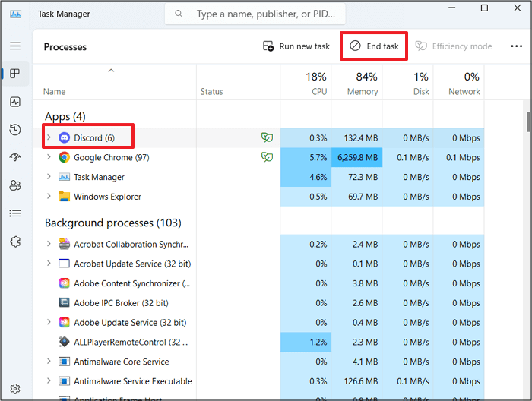
Task: Open Startup apps page in sidebar
Action: tap(15, 157)
